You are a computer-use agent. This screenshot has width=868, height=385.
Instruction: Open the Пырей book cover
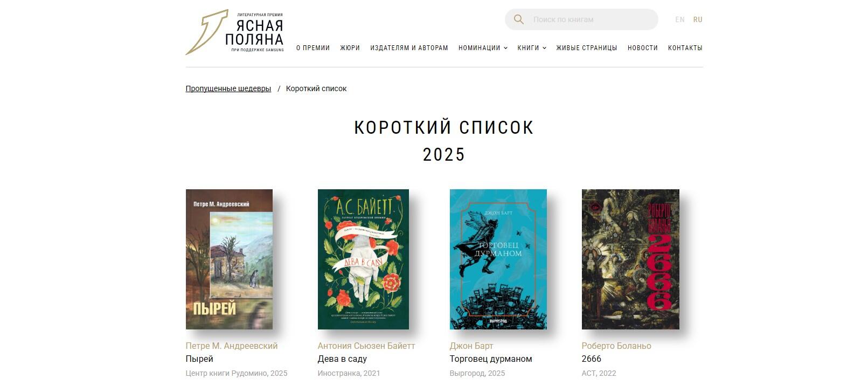[x=229, y=259]
